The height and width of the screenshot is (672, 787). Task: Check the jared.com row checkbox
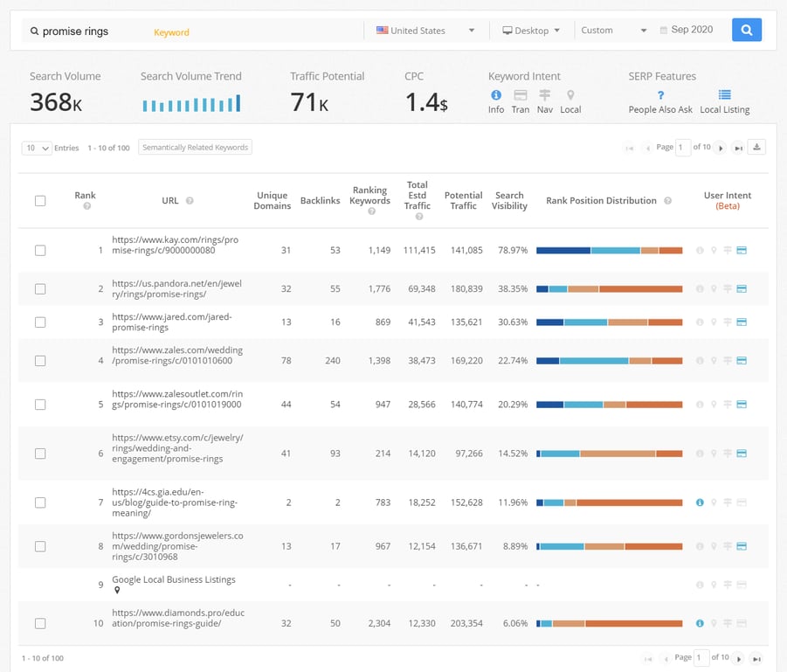[40, 322]
